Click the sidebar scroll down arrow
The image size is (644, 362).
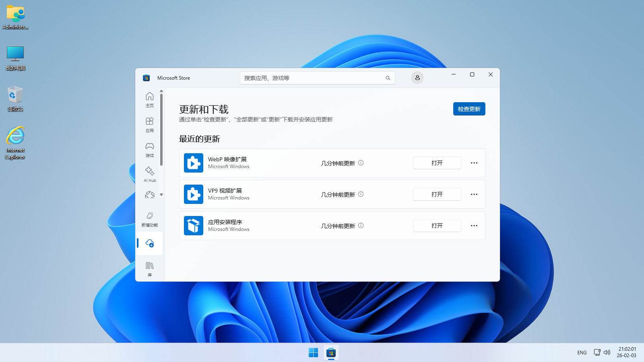[x=161, y=195]
